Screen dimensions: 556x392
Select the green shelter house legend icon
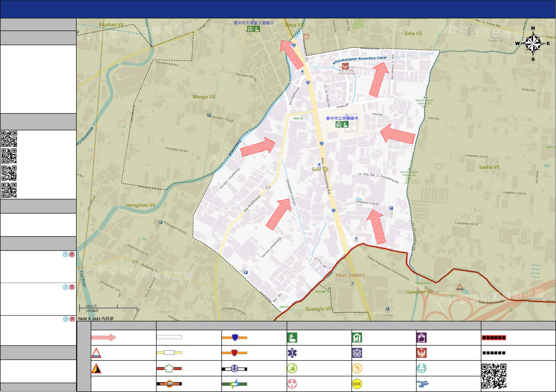pos(357,338)
